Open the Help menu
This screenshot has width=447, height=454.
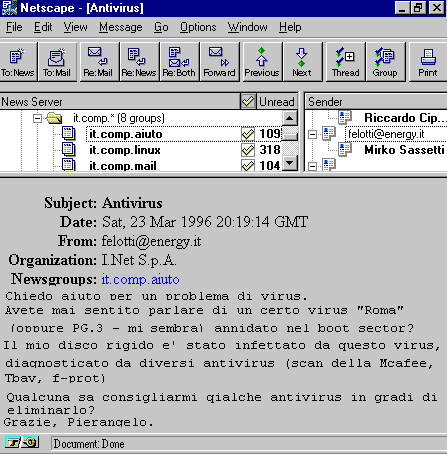pyautogui.click(x=290, y=27)
